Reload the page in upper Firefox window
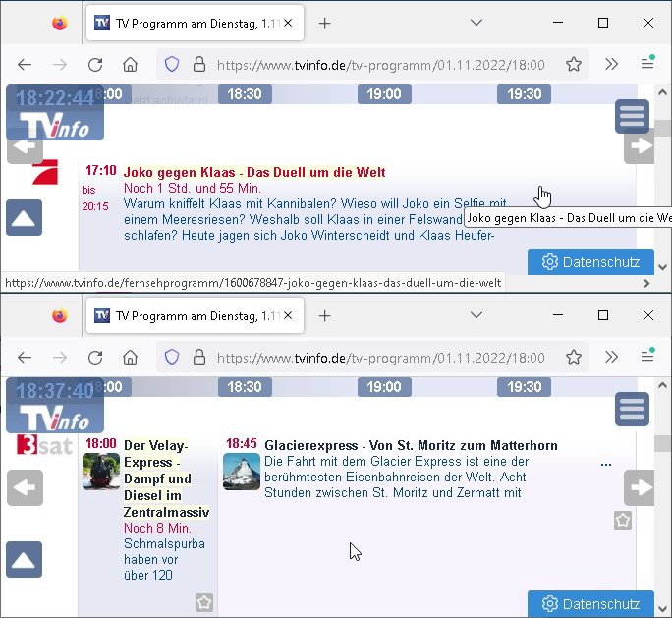Screen dimensions: 672x618 click(95, 65)
